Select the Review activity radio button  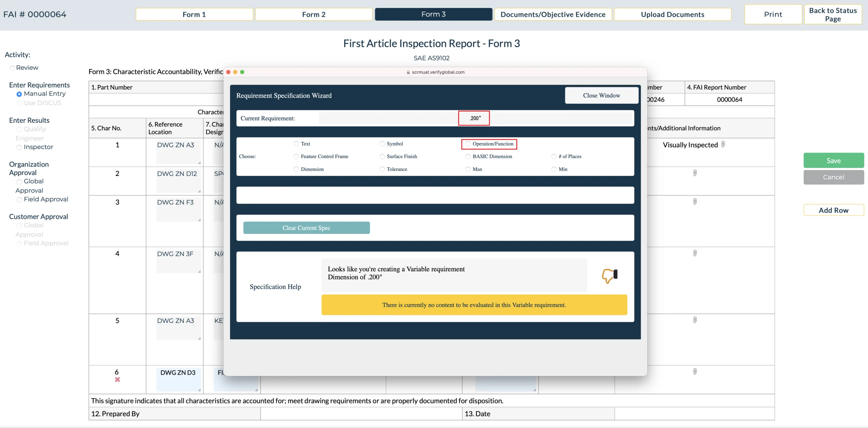point(13,68)
